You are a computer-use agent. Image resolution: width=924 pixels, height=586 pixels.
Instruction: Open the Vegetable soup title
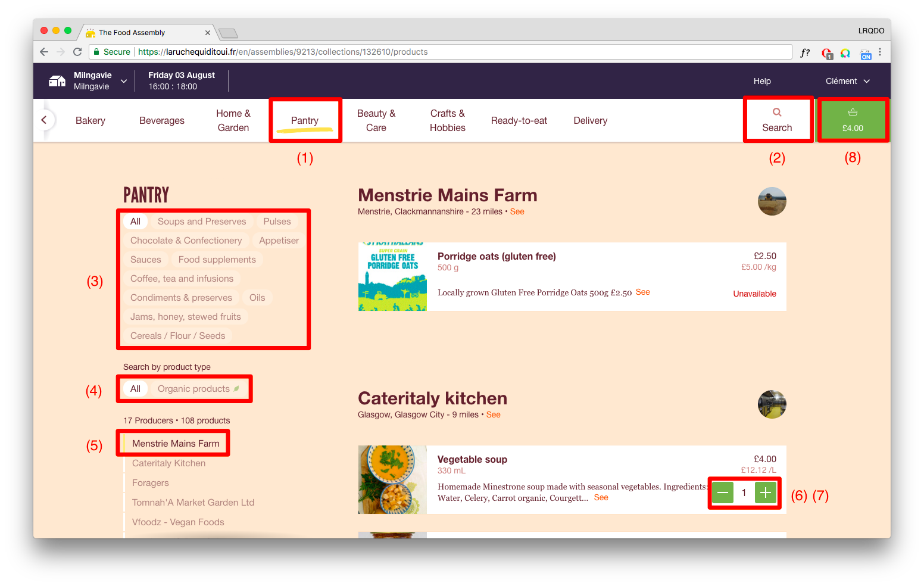472,459
